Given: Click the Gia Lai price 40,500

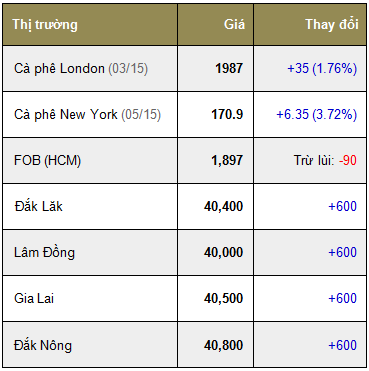Looking at the screenshot, I should pyautogui.click(x=224, y=299).
